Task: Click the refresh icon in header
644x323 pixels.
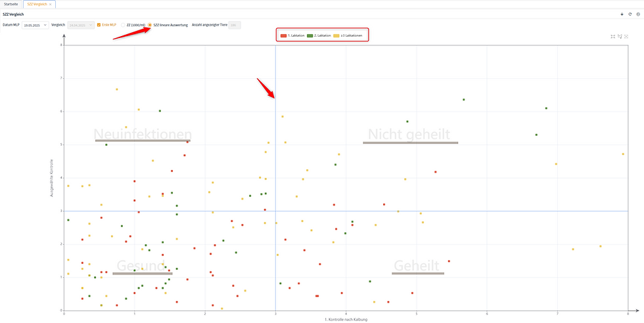Action: [630, 14]
